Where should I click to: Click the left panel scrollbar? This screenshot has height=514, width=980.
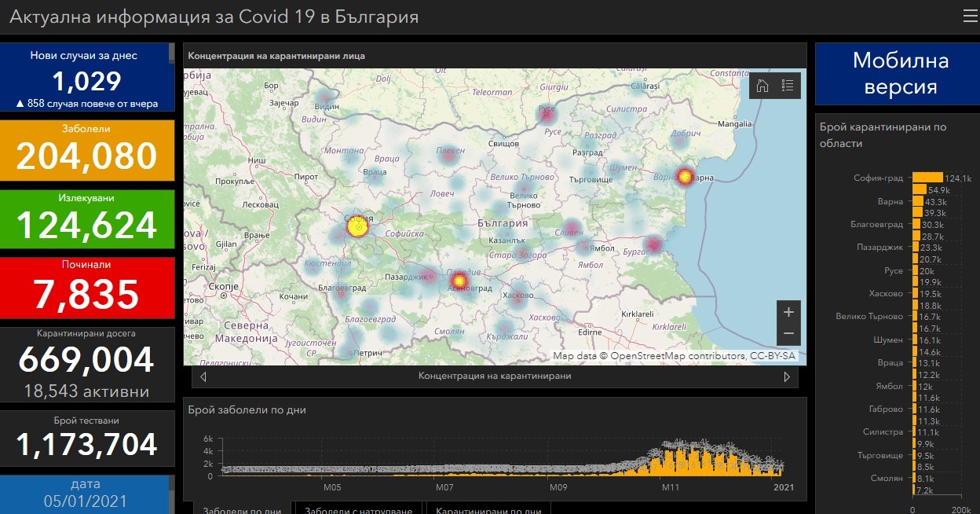pos(171,53)
